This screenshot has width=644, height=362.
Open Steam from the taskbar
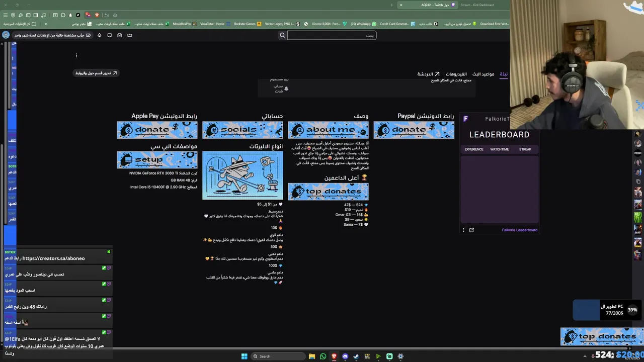356,356
